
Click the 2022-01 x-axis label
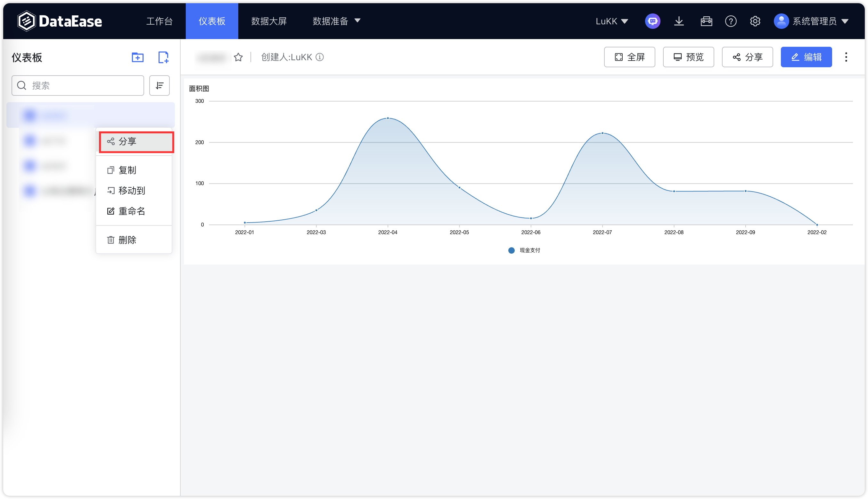(x=244, y=232)
